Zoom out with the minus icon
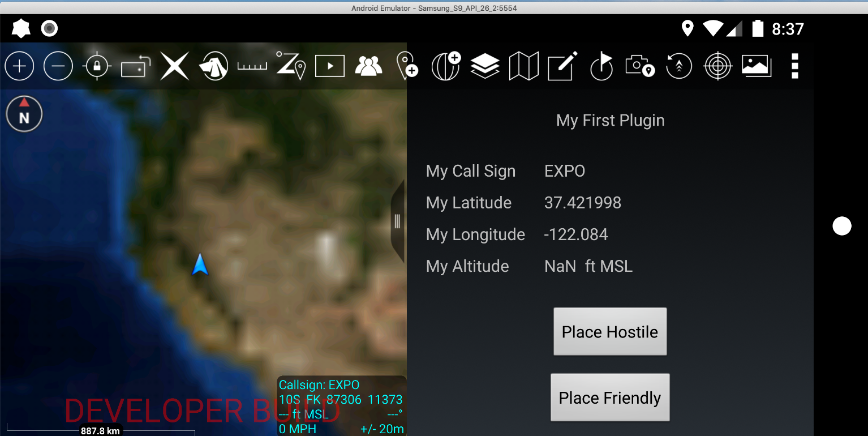The height and width of the screenshot is (436, 868). click(x=58, y=66)
